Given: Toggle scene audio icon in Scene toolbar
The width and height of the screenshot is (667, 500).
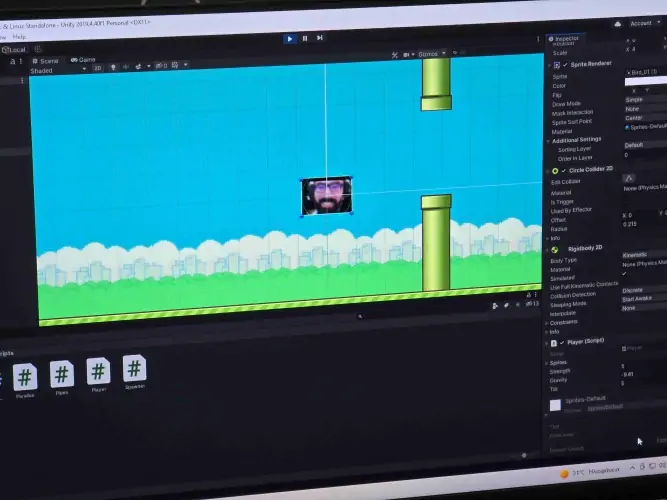Looking at the screenshot, I should tap(126, 67).
